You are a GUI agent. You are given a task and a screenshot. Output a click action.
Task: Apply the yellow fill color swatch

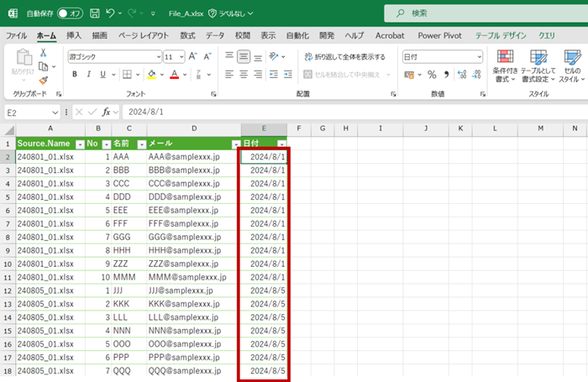tap(151, 74)
